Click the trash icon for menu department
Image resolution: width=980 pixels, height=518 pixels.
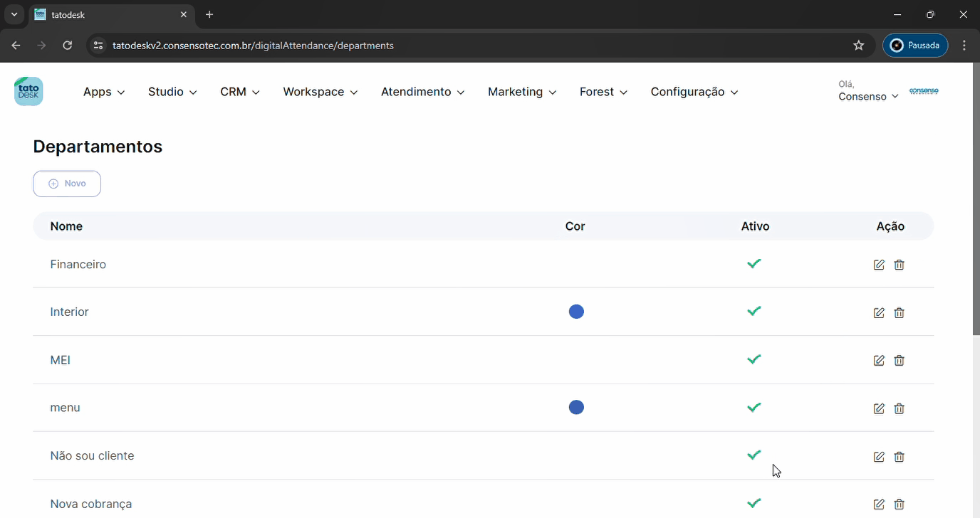click(x=899, y=408)
